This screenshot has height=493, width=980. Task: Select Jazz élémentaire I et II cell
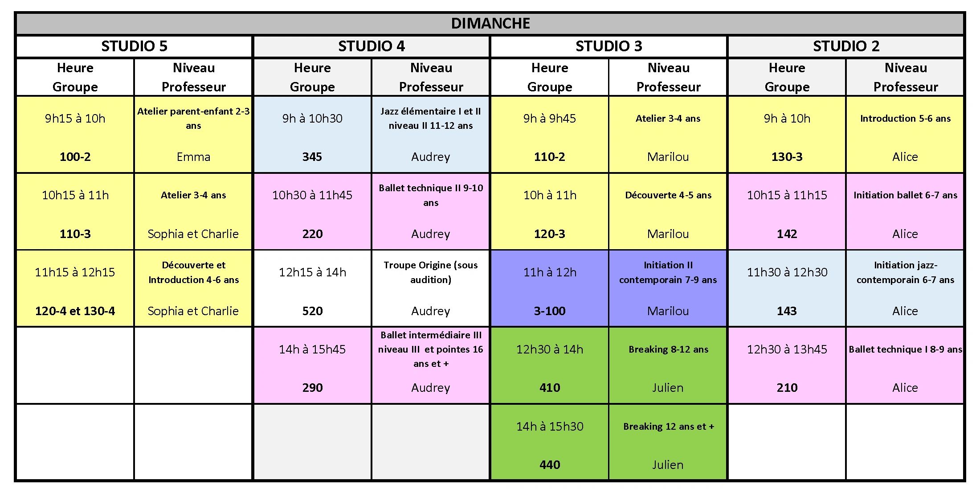click(431, 135)
